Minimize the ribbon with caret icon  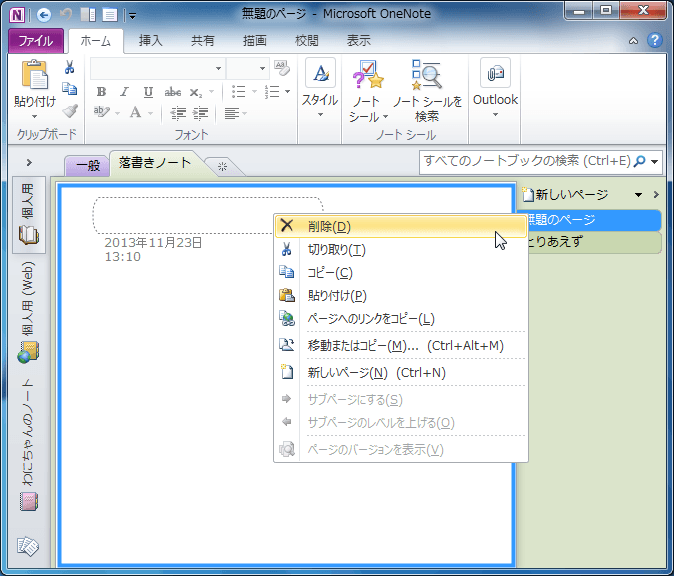click(633, 41)
